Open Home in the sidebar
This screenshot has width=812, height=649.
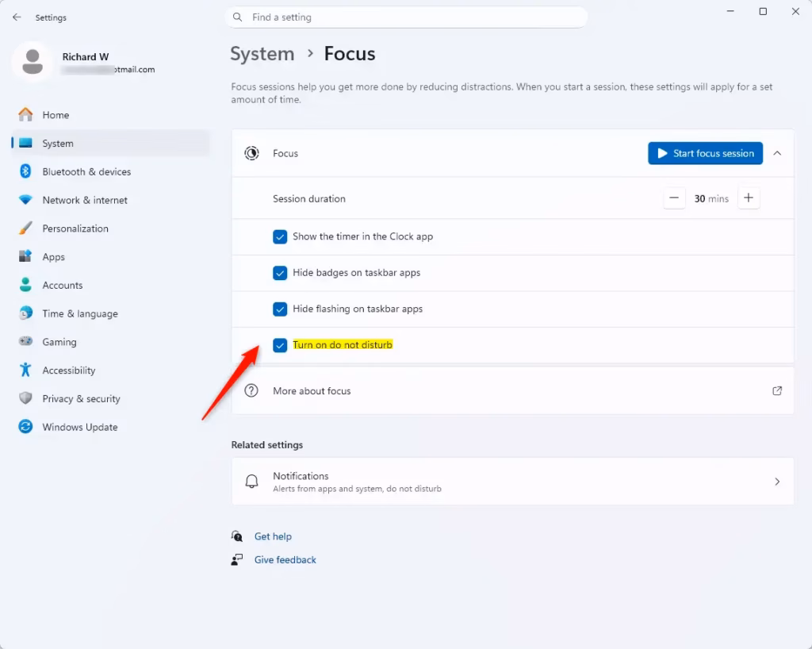coord(110,115)
